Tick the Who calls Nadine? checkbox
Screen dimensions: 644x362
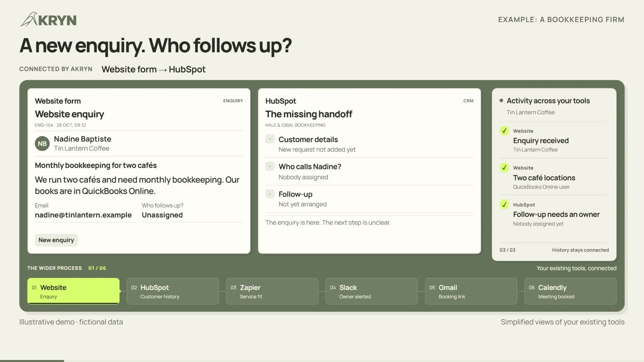pos(270,166)
